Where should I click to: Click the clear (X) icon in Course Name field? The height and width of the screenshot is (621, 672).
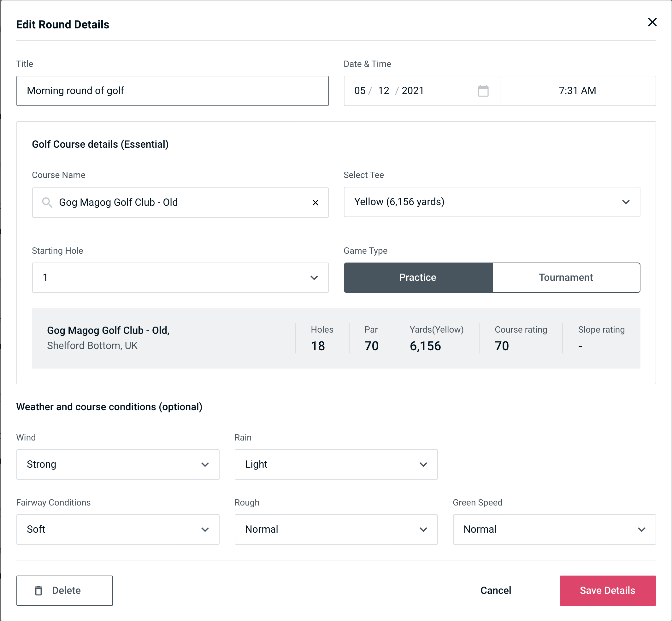click(x=316, y=202)
